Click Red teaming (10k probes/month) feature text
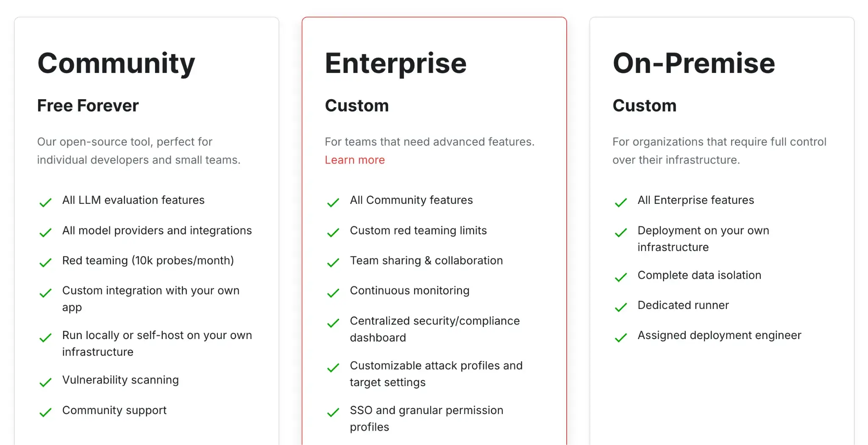This screenshot has width=868, height=445. 148,261
